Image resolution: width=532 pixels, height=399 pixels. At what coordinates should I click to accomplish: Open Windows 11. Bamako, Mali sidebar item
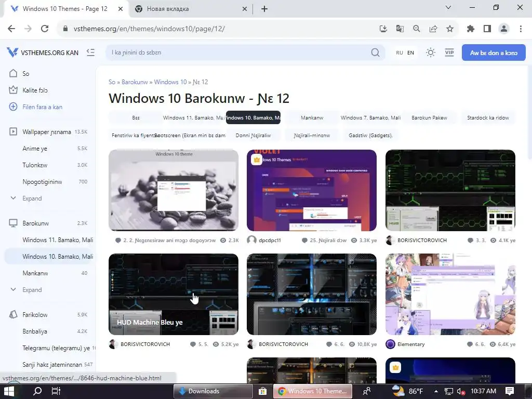[x=58, y=240]
